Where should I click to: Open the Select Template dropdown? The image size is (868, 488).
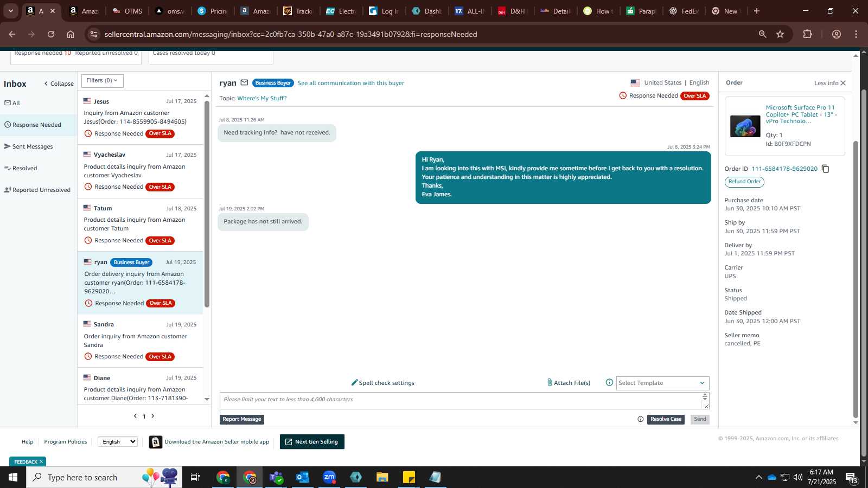click(662, 383)
